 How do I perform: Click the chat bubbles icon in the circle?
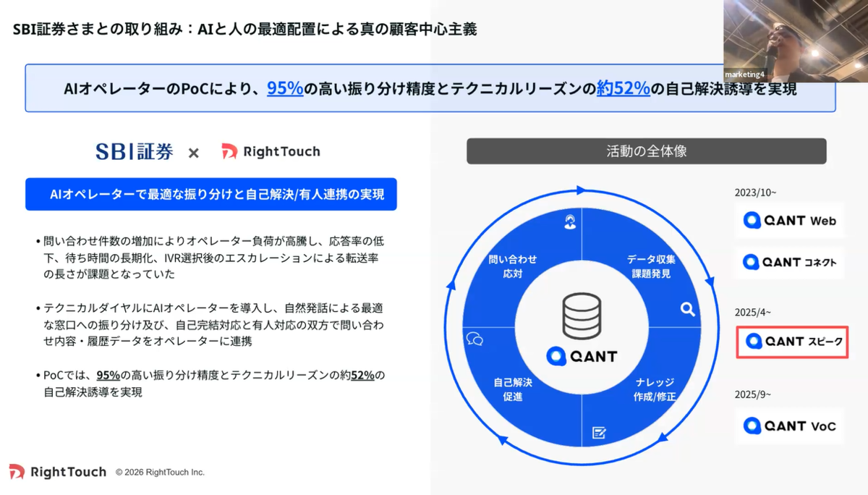point(475,338)
